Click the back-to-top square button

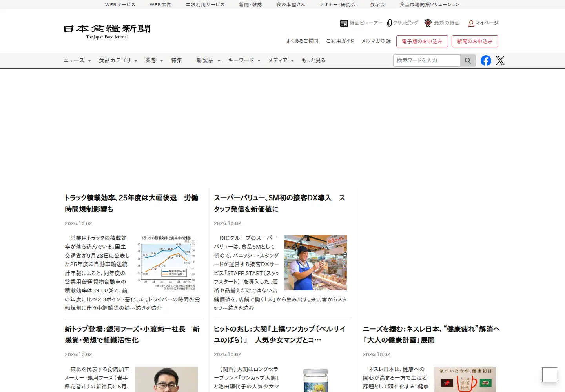coord(550,375)
